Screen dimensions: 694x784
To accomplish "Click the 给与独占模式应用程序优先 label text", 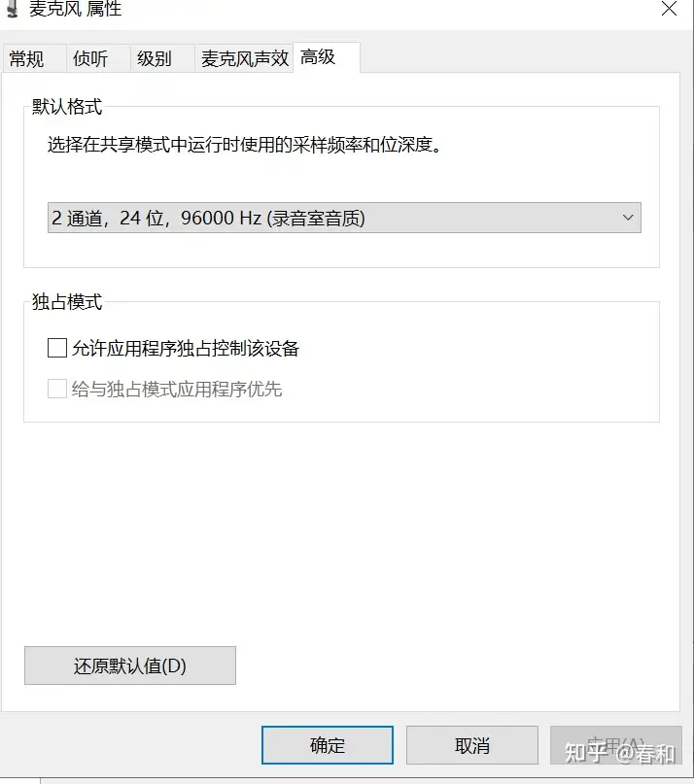I will pyautogui.click(x=177, y=389).
